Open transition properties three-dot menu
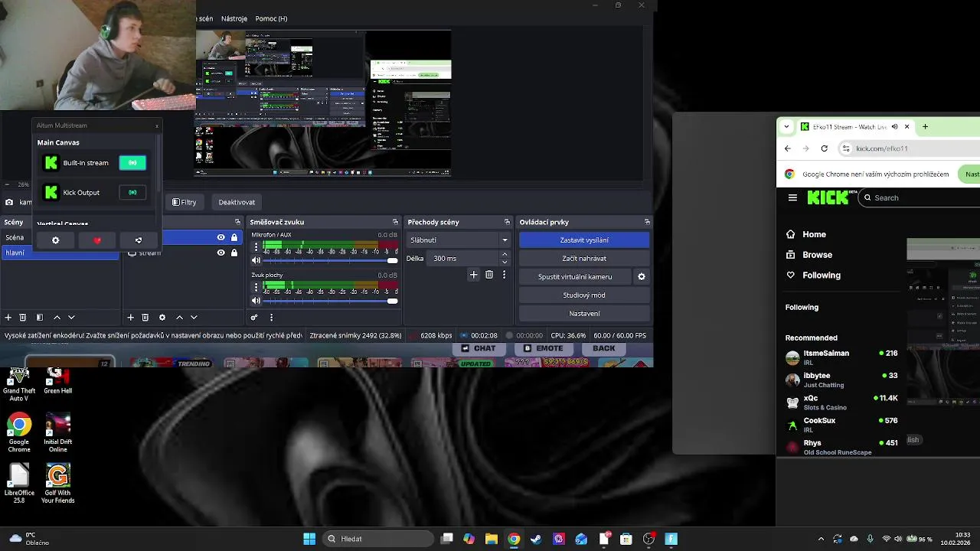 pyautogui.click(x=504, y=275)
